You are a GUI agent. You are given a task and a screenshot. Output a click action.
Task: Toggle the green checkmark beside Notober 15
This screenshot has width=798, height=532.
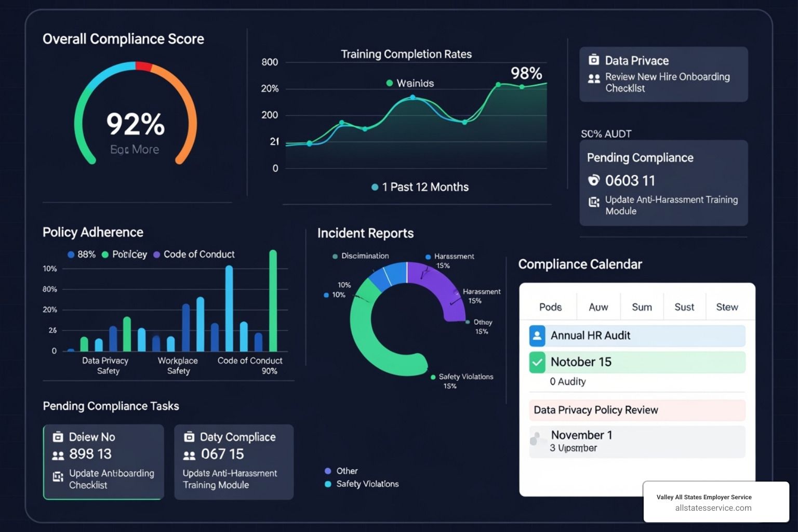point(537,362)
